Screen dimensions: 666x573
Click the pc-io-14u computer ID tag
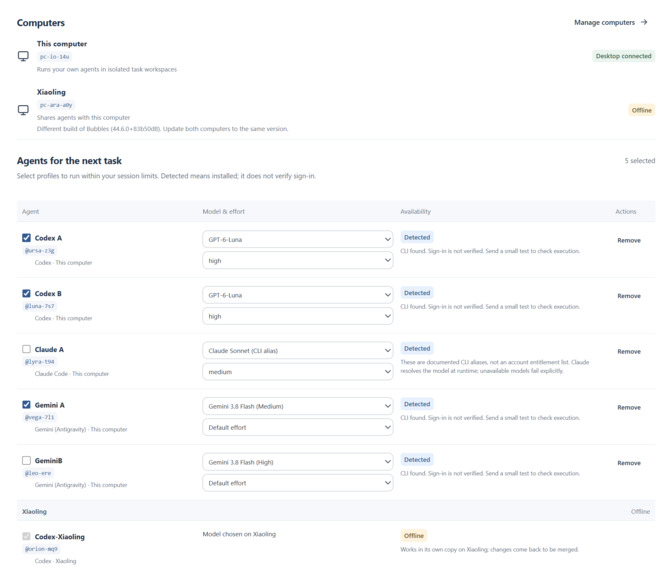tap(54, 56)
